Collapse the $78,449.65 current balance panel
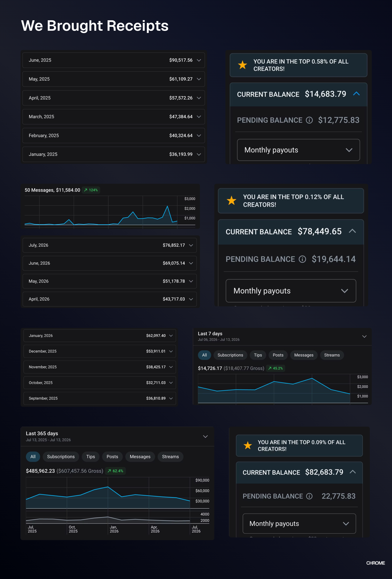 [352, 231]
